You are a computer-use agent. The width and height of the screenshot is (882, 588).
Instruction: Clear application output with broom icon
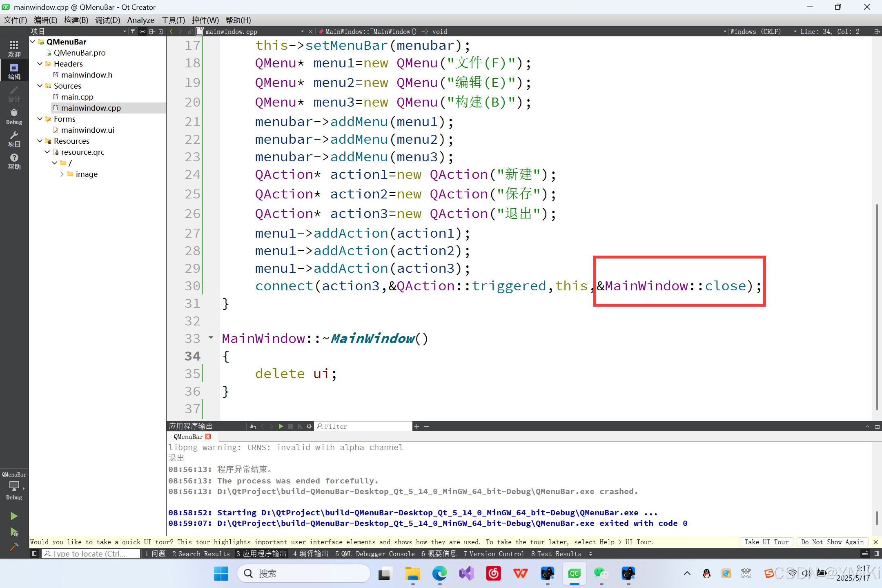pos(253,426)
